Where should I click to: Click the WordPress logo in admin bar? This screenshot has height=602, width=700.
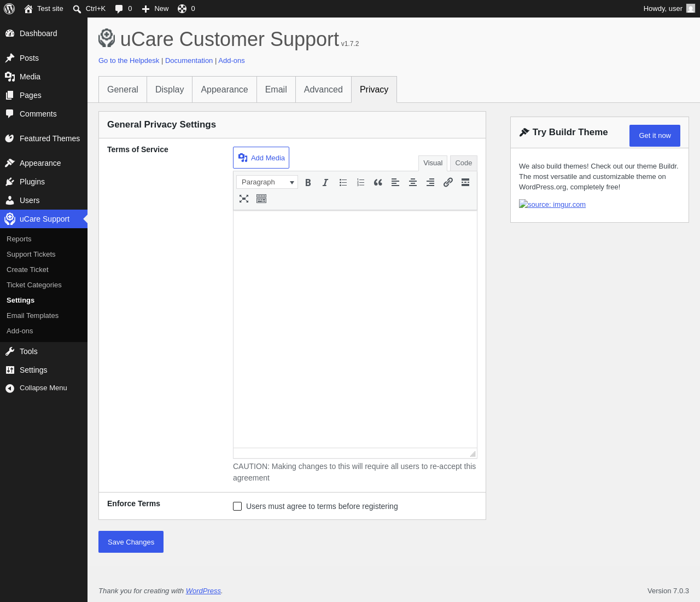point(9,9)
